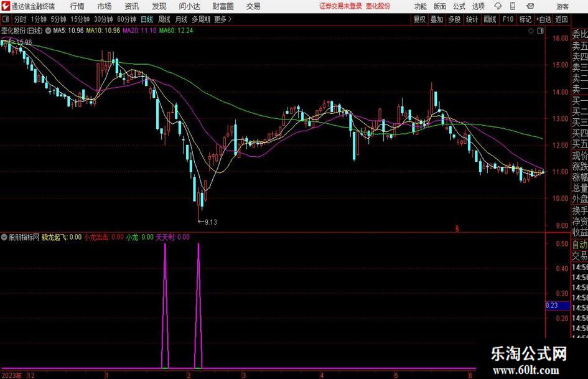This screenshot has width=588, height=379.
Task: Open the 股朋指标网 indicator round dropdown
Action: (x=4, y=237)
